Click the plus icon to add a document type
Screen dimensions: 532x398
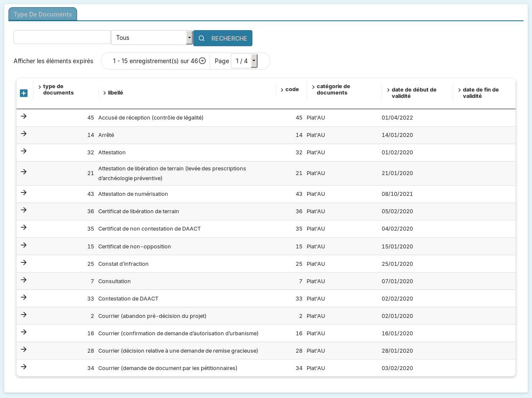24,93
